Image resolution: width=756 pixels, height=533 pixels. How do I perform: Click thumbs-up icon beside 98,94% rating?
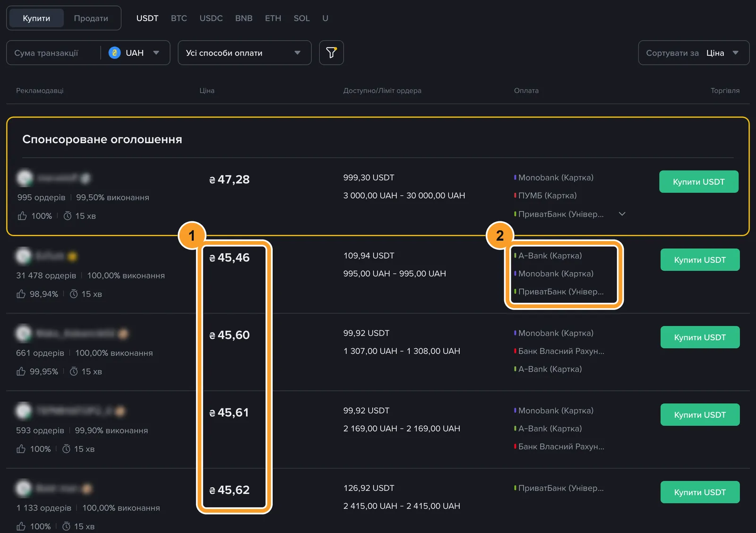click(21, 294)
